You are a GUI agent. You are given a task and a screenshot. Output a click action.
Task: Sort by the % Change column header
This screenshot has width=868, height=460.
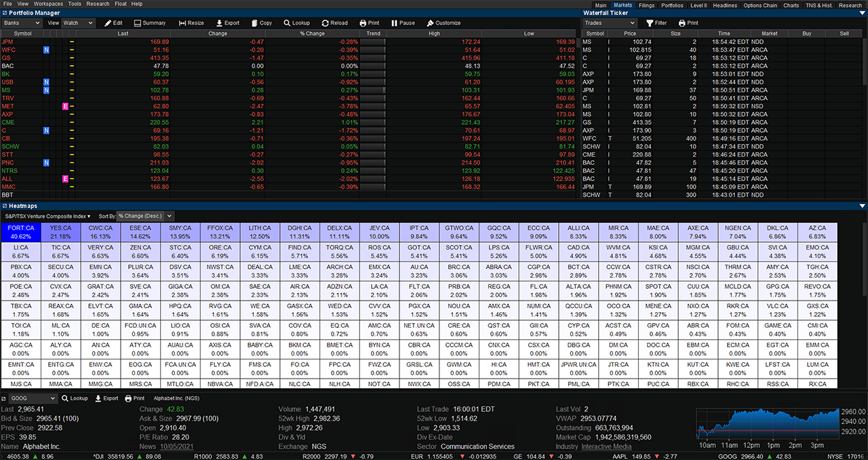313,33
